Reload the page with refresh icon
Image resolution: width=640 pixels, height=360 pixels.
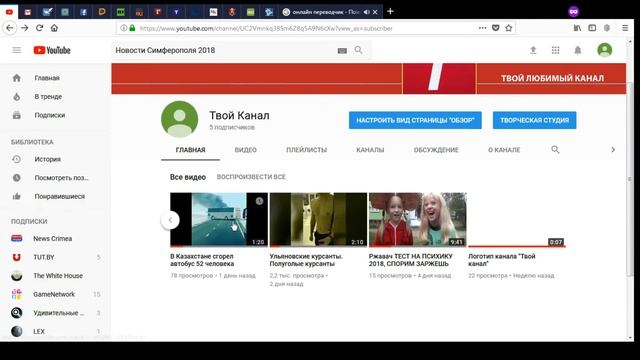[x=40, y=28]
